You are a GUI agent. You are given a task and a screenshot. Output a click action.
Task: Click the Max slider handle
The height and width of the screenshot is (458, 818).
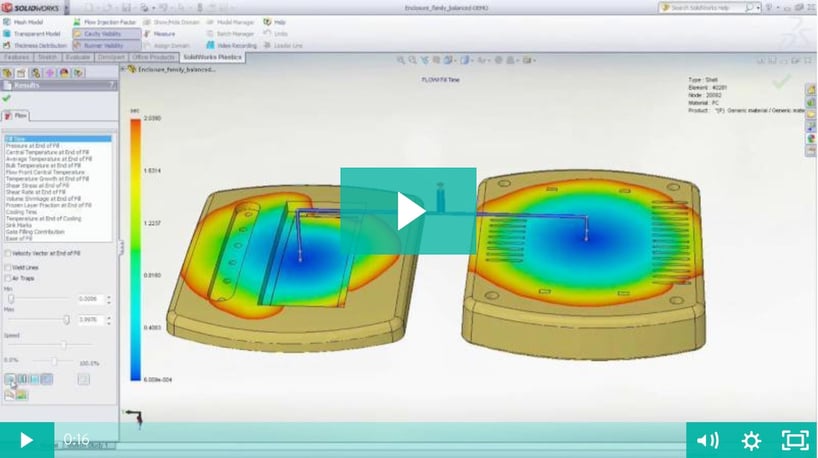point(66,319)
